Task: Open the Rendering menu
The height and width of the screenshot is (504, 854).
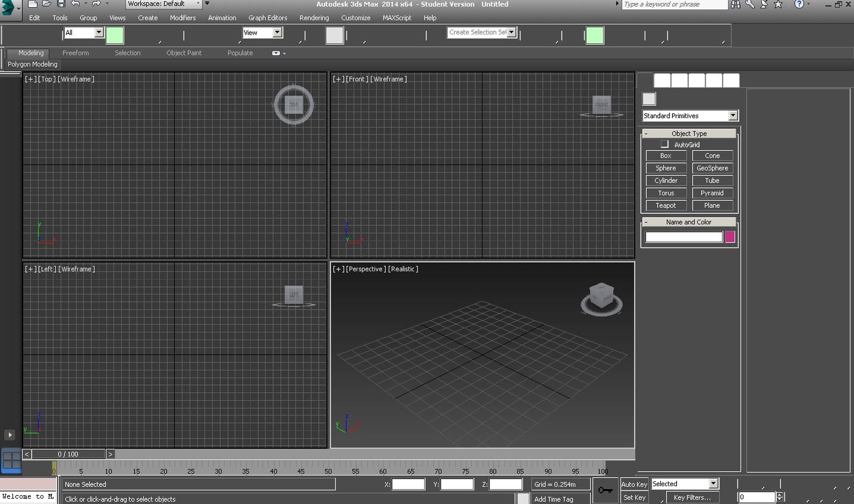Action: (x=314, y=18)
